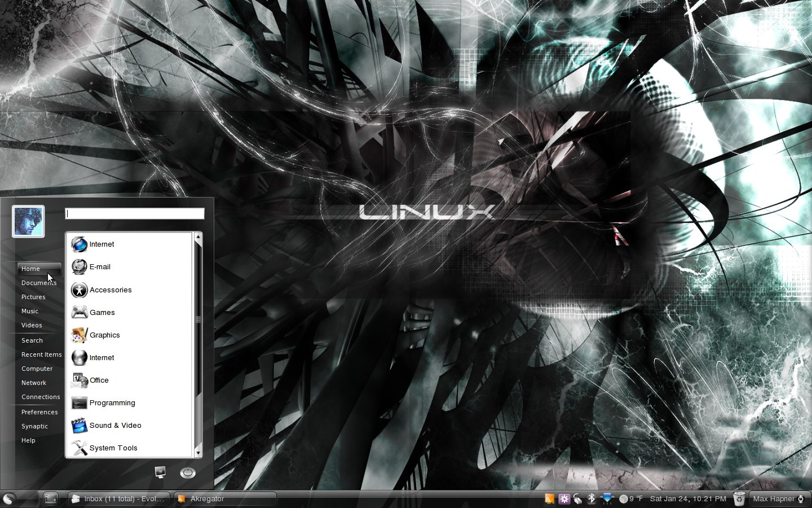The image size is (812, 508).
Task: Click the blue globe Internet icon
Action: point(79,244)
